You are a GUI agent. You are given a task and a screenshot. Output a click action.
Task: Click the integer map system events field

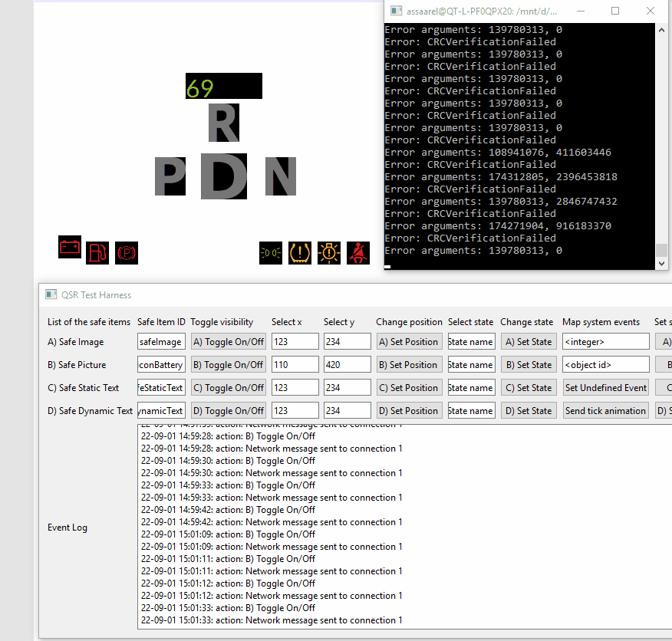pos(605,341)
